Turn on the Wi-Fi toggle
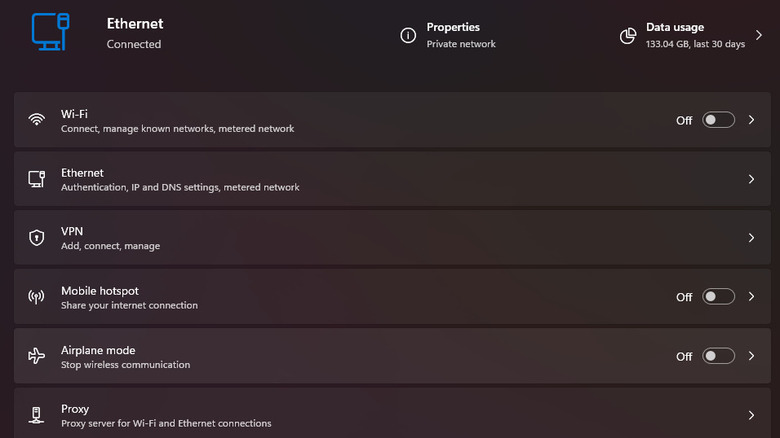The width and height of the screenshot is (780, 438). point(718,120)
